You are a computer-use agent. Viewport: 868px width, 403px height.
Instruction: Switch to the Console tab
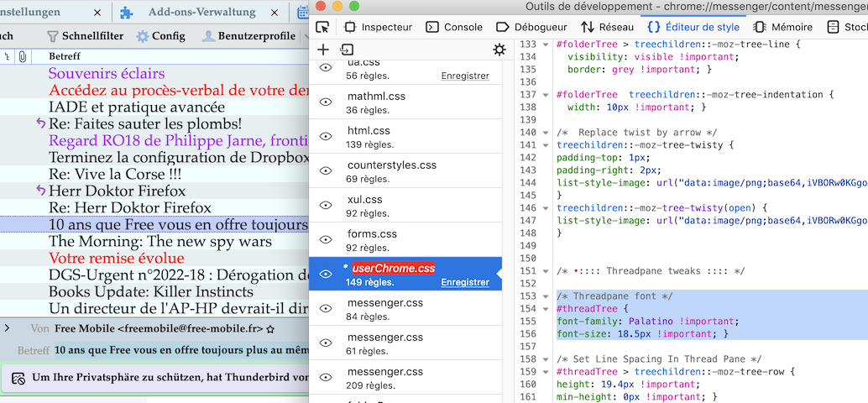coord(454,27)
